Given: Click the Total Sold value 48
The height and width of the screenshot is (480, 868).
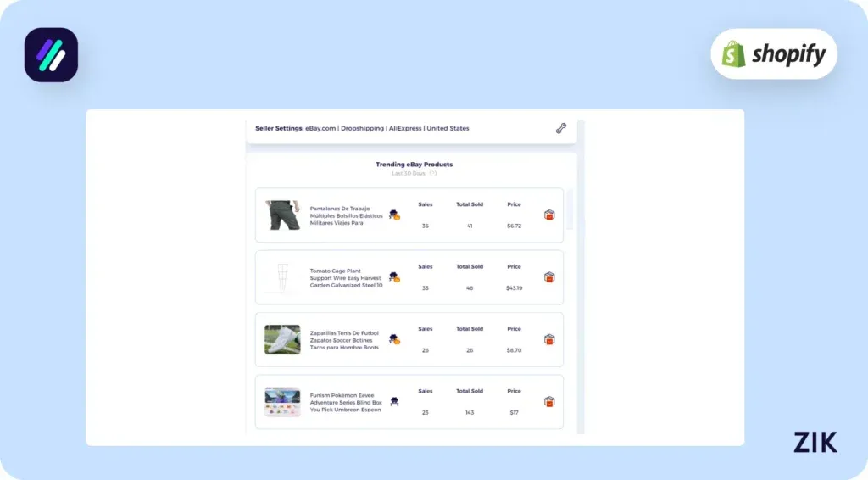Looking at the screenshot, I should (x=470, y=287).
